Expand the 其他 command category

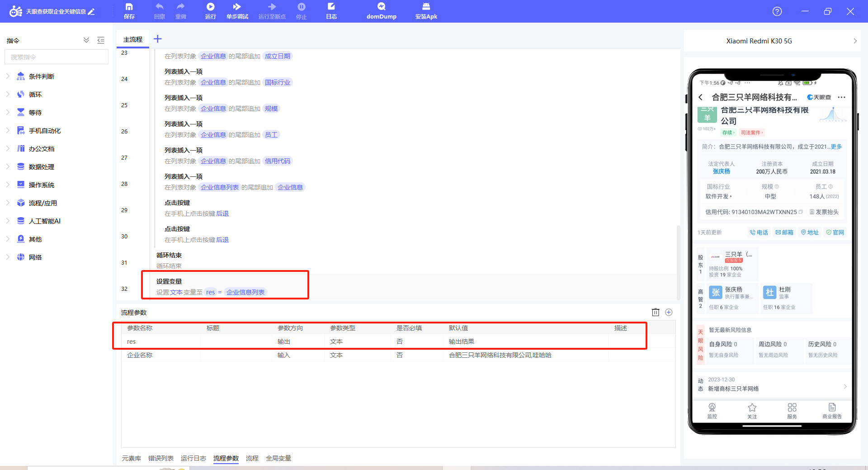8,239
